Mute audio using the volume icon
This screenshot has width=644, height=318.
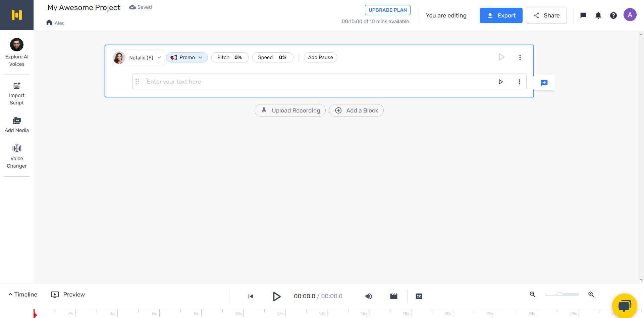tap(368, 296)
